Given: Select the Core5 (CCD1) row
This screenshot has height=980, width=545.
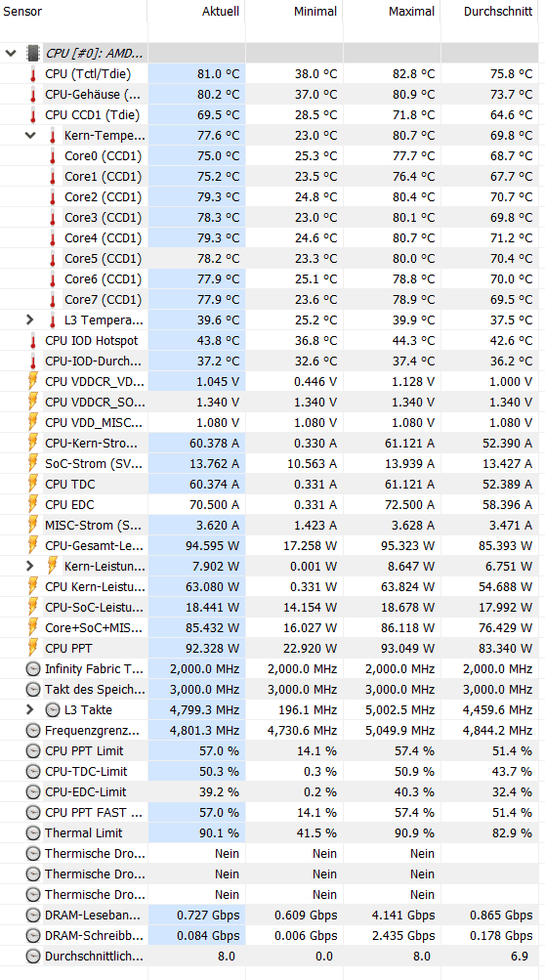Looking at the screenshot, I should (269, 259).
